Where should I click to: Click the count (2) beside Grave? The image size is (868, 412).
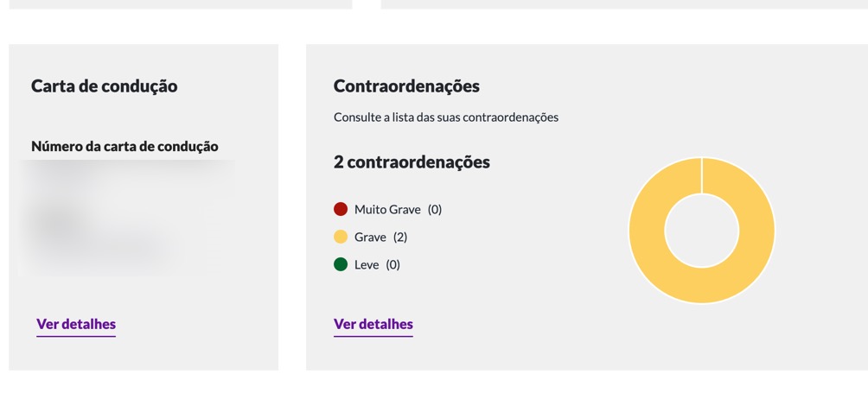400,237
